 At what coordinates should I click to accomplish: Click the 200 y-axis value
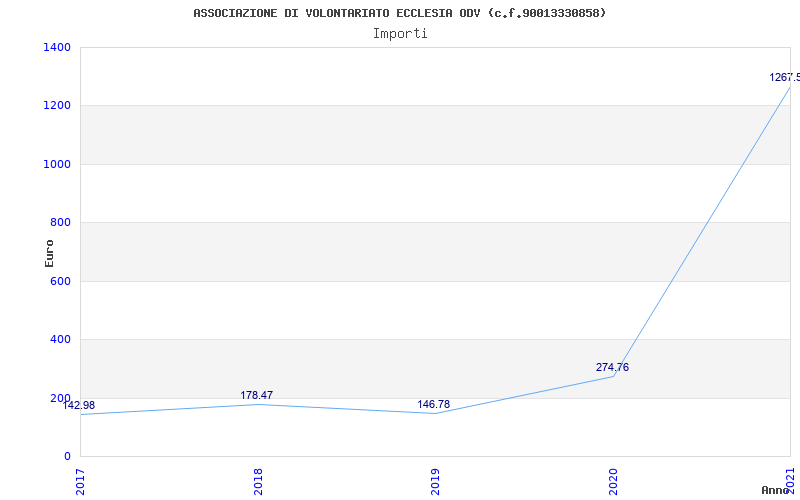pos(60,398)
